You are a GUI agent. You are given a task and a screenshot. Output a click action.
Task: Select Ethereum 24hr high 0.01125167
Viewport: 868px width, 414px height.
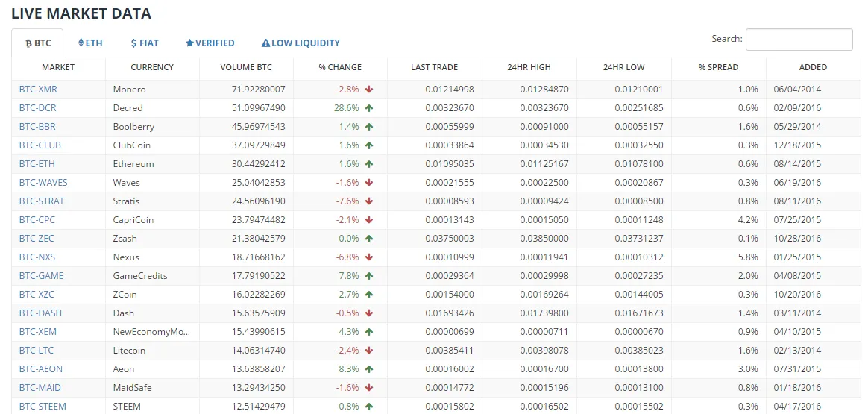pos(544,164)
